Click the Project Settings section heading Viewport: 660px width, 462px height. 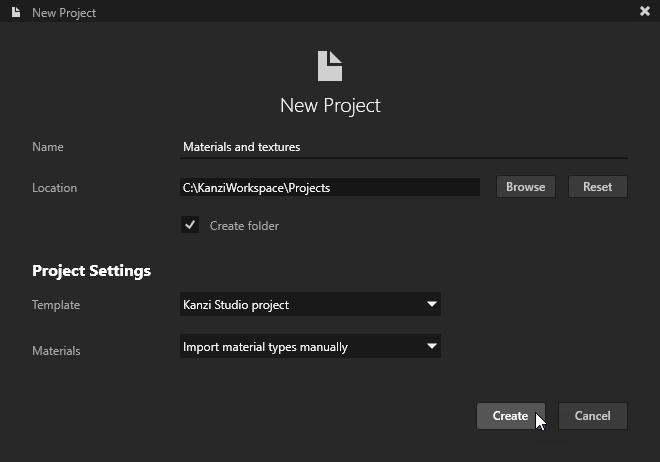(91, 271)
